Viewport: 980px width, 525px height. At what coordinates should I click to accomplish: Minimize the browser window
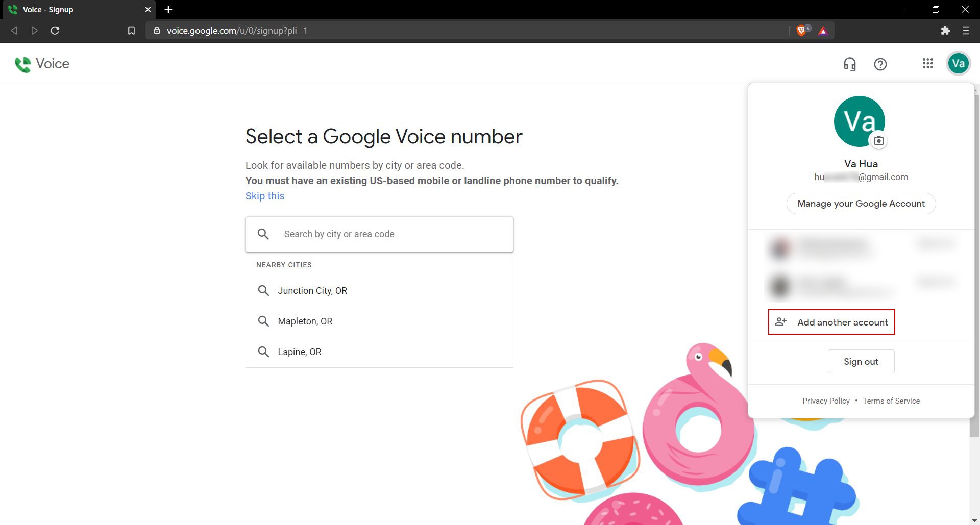[x=907, y=10]
